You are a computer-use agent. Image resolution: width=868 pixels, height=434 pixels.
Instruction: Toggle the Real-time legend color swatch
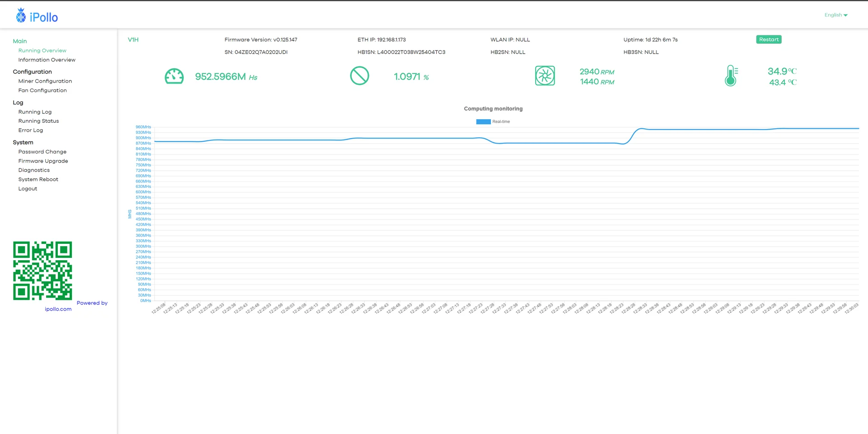(483, 121)
